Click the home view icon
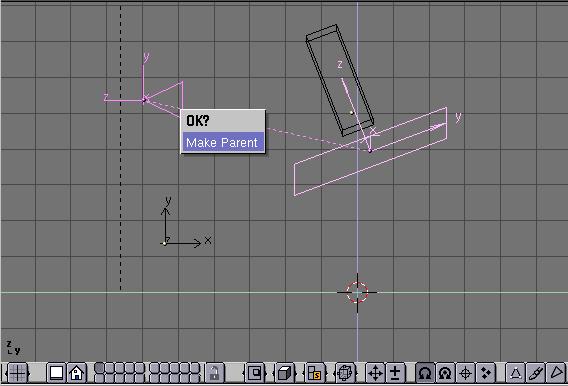The image size is (568, 386). [76, 373]
